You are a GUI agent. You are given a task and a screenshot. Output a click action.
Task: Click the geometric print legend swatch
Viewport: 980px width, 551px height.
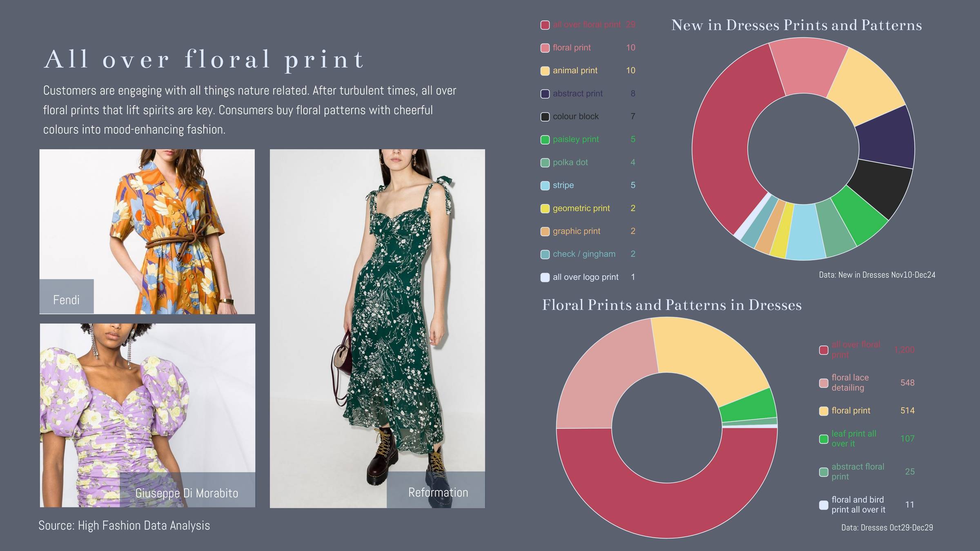(545, 208)
